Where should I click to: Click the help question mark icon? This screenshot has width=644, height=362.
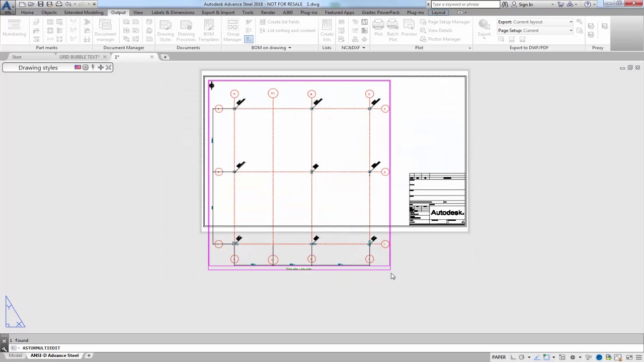click(x=588, y=4)
